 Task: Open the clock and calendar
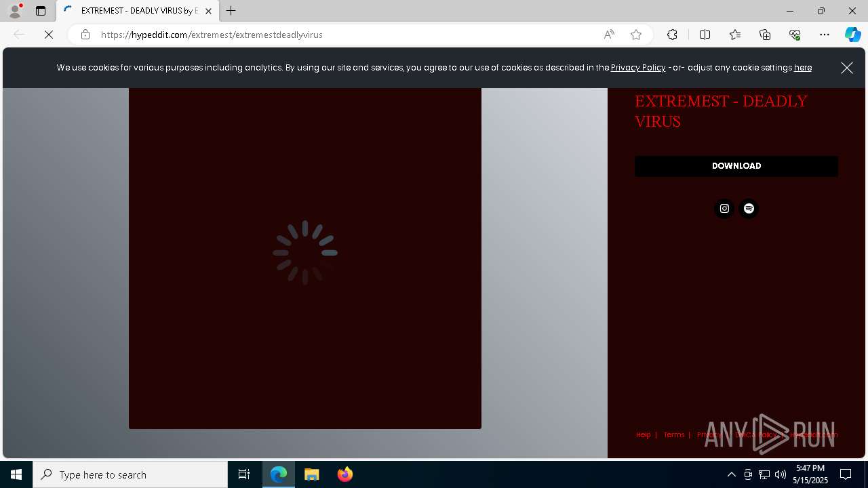810,474
